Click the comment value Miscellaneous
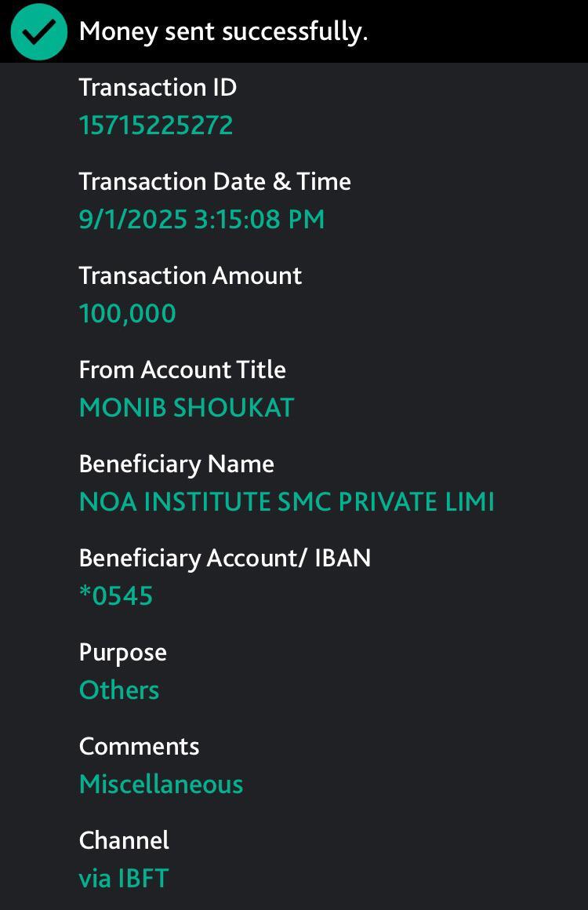This screenshot has width=588, height=910. pos(162,784)
